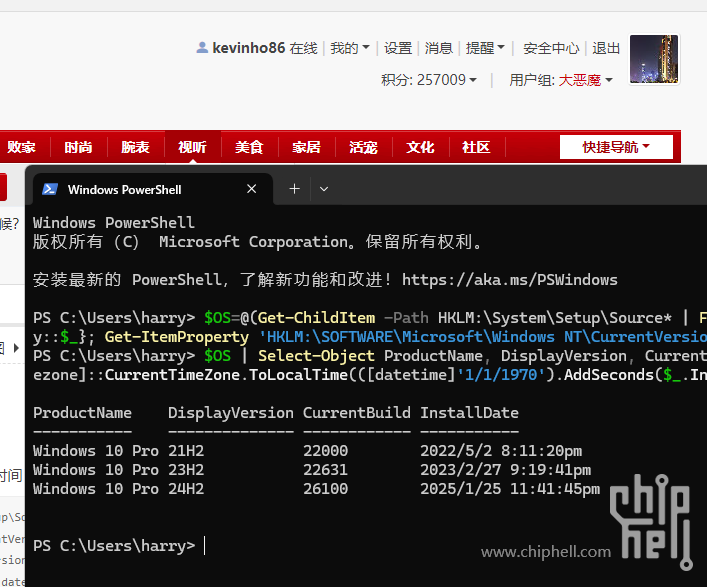
Task: Click the DisplayVersion column header text
Action: (x=231, y=413)
